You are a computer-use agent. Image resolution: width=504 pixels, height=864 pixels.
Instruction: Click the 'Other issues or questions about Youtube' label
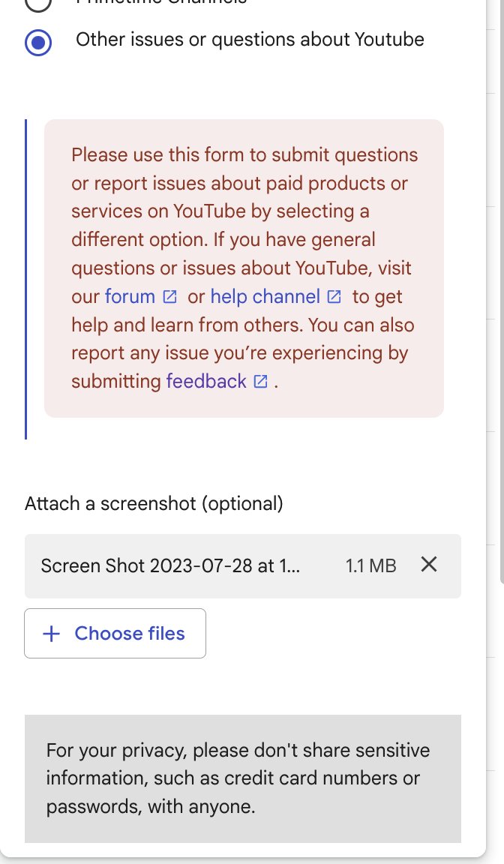250,40
